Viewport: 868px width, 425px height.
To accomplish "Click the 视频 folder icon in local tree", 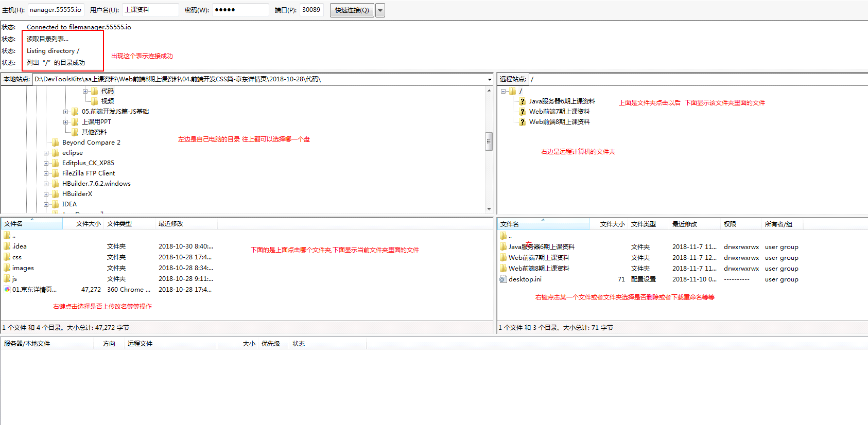I will [95, 101].
